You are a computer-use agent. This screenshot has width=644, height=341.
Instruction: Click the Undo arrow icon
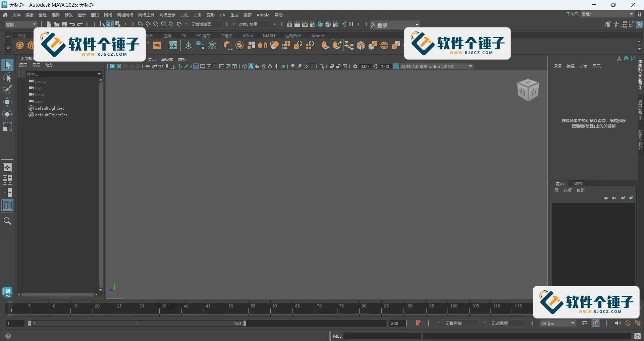72,24
